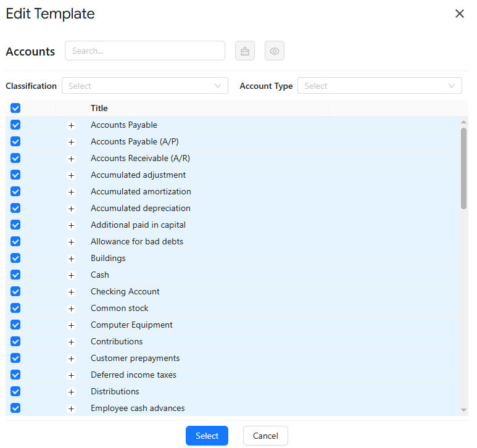Screen dimensions: 477x448
Task: Uncheck the Computer Equipment checkbox
Action: coord(15,325)
